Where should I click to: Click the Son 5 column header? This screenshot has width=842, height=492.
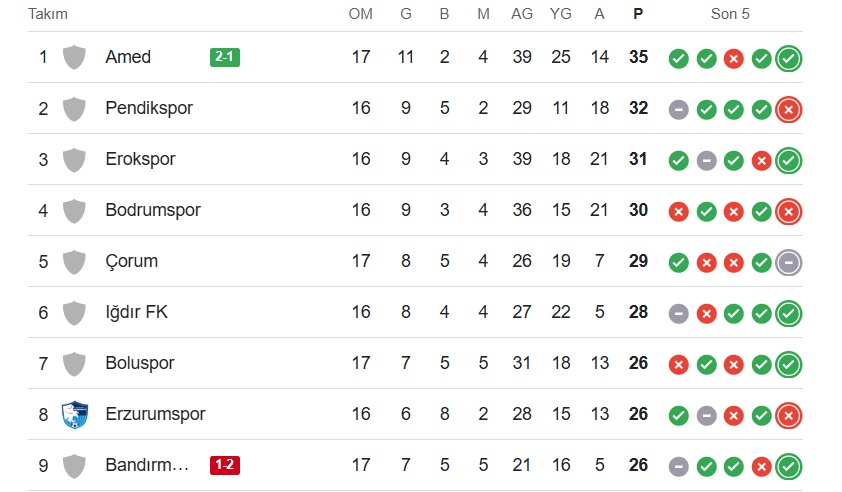point(730,14)
